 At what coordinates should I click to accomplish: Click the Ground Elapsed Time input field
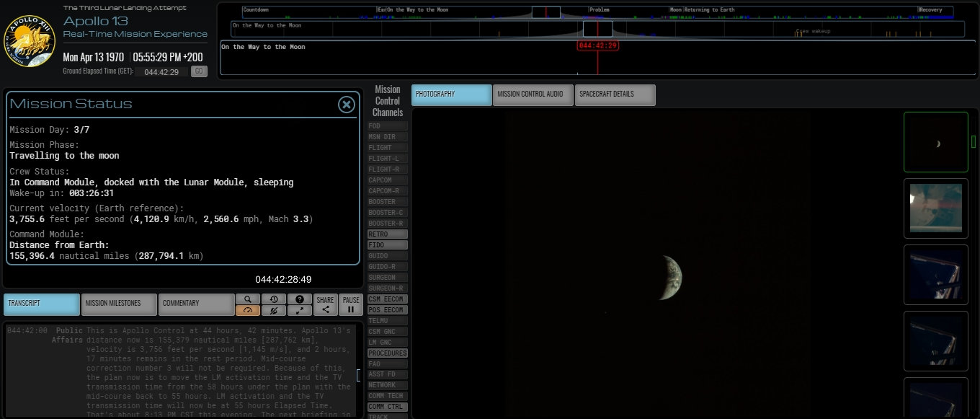(161, 71)
